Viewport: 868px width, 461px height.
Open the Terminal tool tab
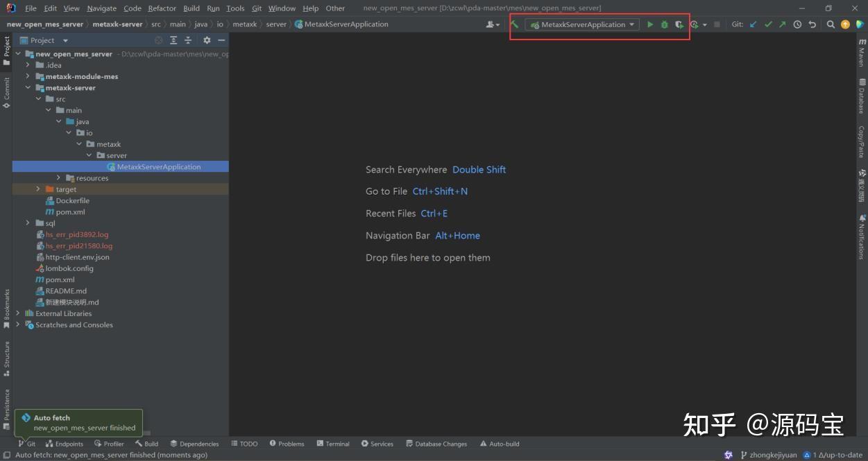333,444
